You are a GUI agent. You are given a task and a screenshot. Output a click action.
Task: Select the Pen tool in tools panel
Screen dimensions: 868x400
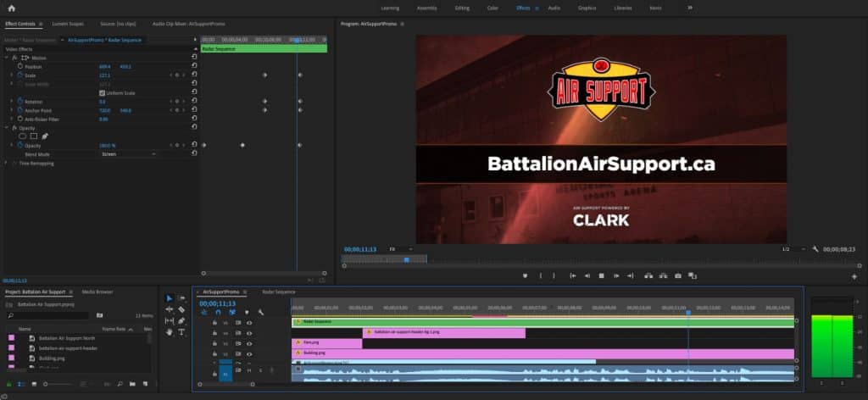181,321
